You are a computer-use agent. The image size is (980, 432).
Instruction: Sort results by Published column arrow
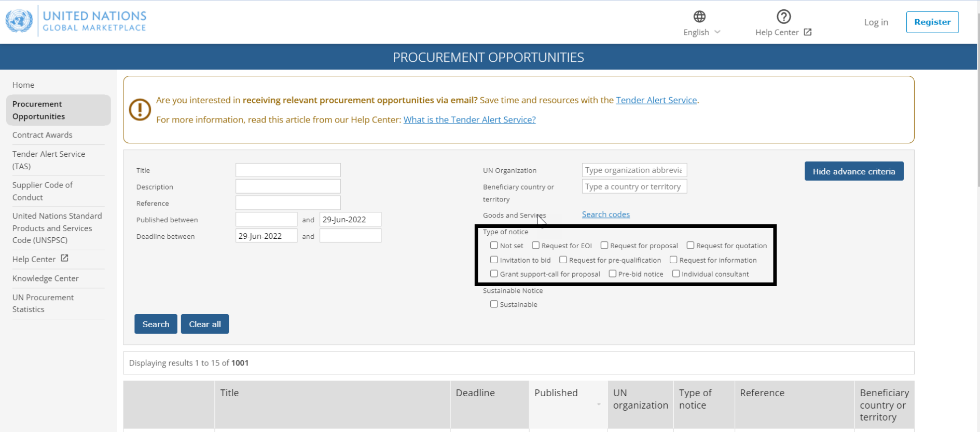coord(599,404)
